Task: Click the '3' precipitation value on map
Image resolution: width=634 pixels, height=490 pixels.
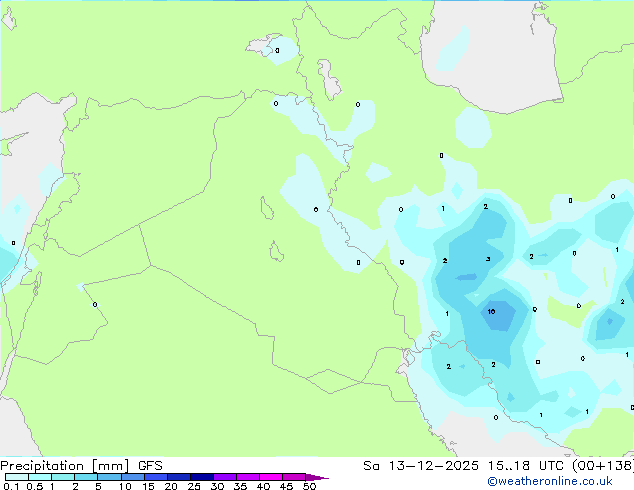Action: [x=488, y=259]
